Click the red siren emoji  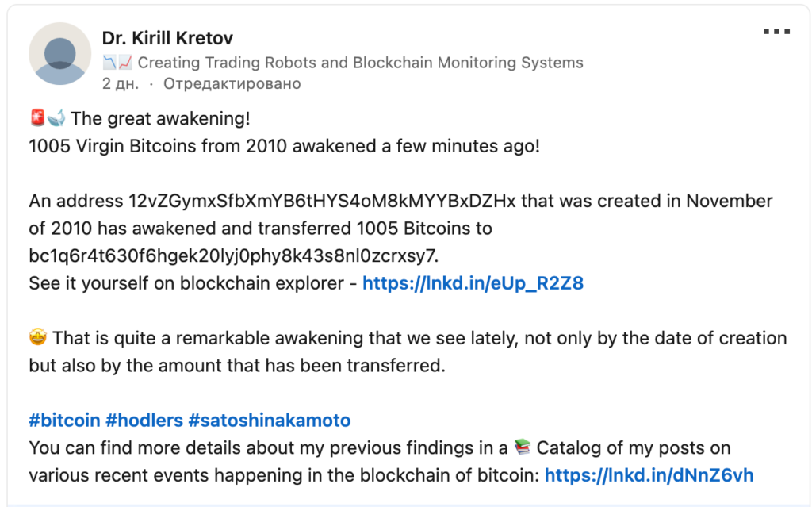pyautogui.click(x=37, y=119)
